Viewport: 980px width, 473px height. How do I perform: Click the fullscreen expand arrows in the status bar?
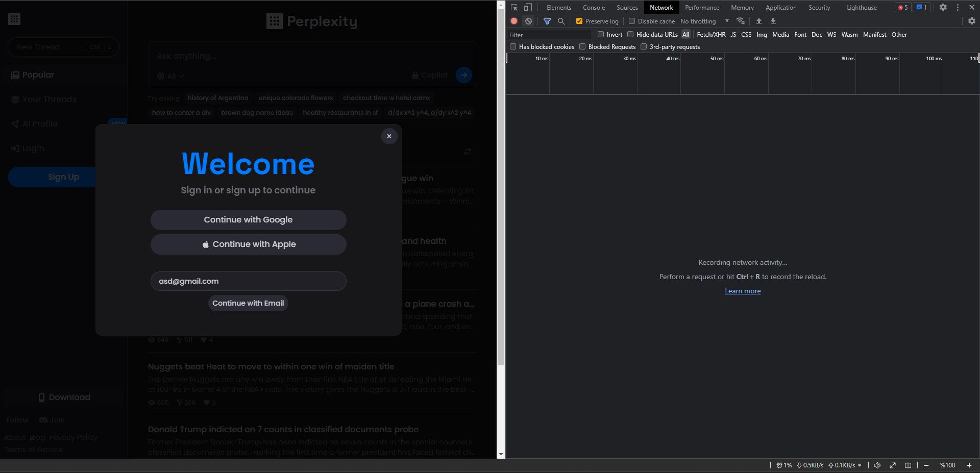[x=892, y=465]
